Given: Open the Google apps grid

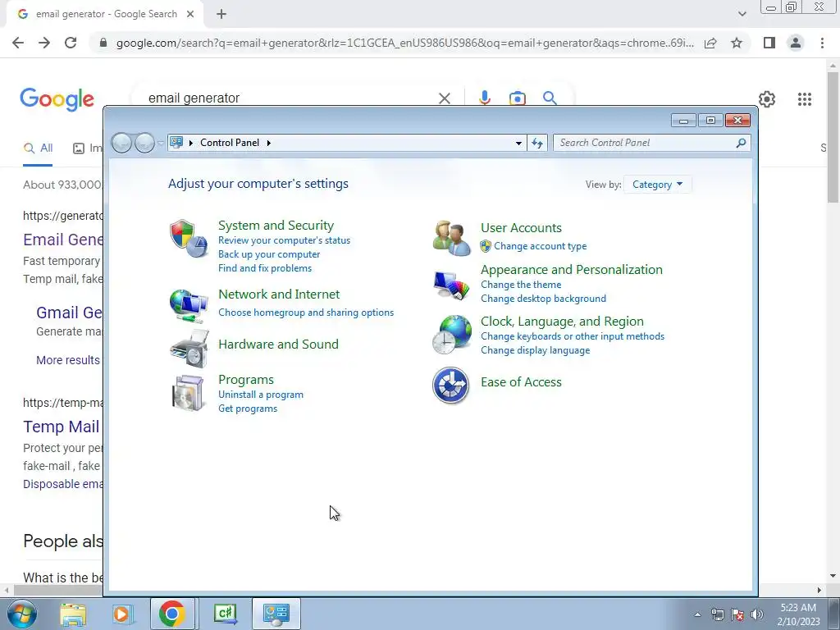Looking at the screenshot, I should (x=804, y=99).
